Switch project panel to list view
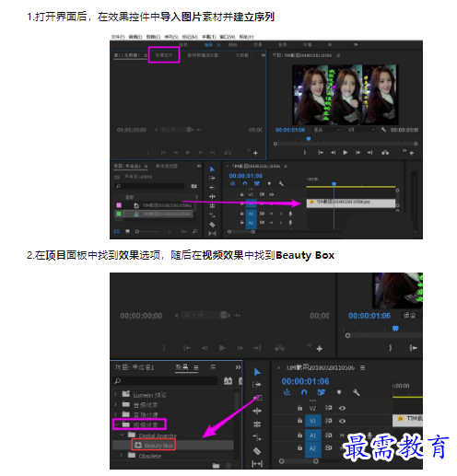The image size is (457, 476). (117, 231)
